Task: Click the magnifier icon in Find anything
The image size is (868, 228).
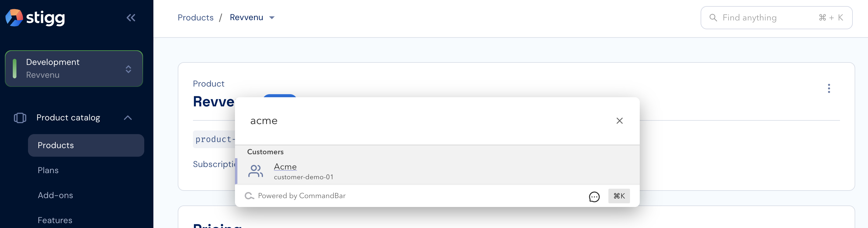Action: coord(713,18)
